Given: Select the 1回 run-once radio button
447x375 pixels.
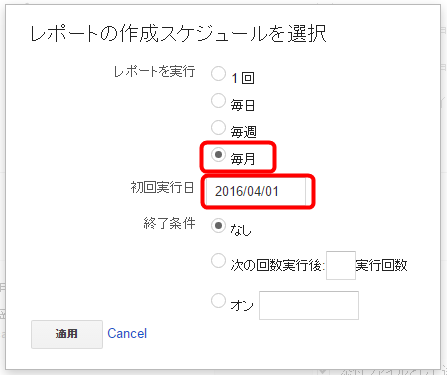Looking at the screenshot, I should point(218,73).
